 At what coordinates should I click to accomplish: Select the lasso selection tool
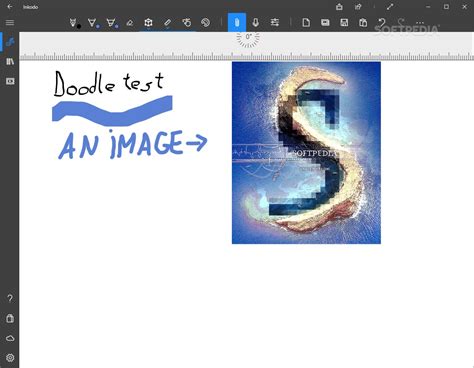point(206,23)
